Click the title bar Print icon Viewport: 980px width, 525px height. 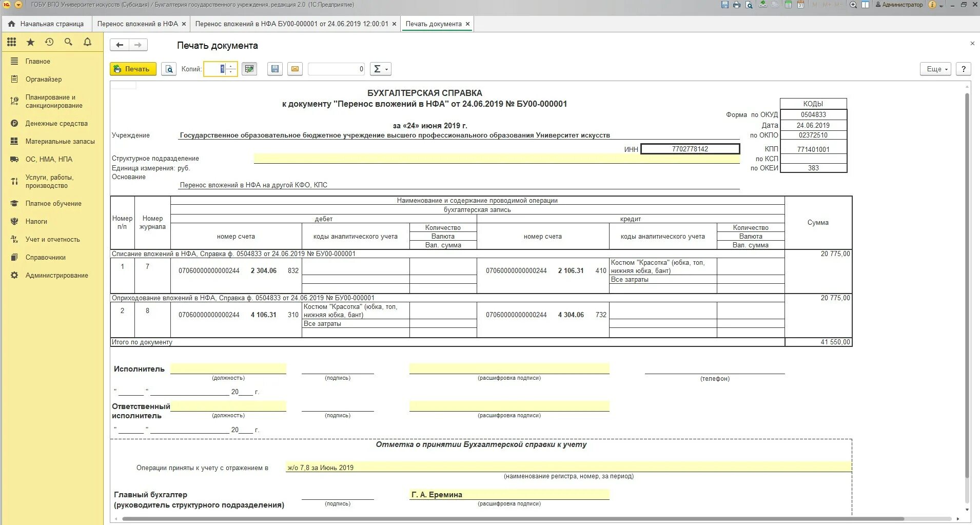(737, 5)
